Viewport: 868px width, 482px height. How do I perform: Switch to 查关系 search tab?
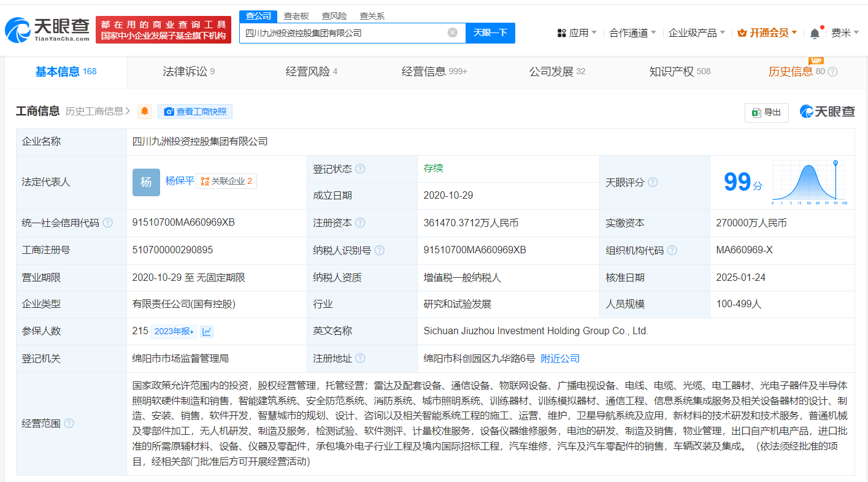pyautogui.click(x=372, y=16)
